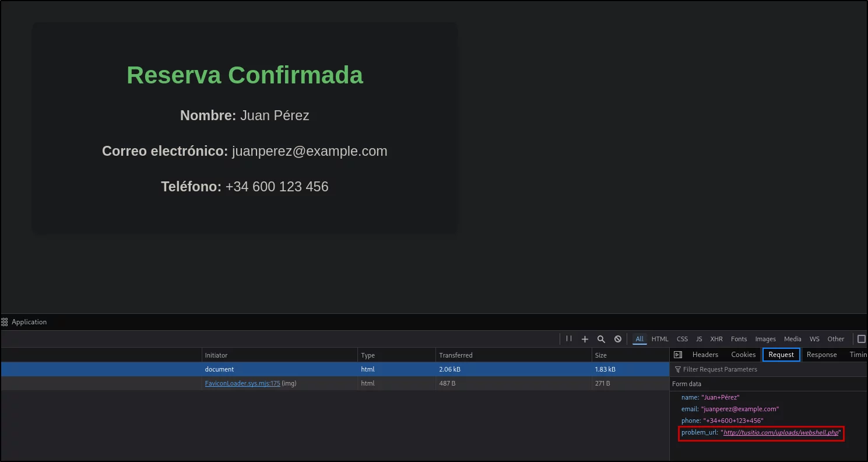The height and width of the screenshot is (462, 868).
Task: Open the FaviconLoader.sys.mjs:175 initiator link
Action: 243,383
